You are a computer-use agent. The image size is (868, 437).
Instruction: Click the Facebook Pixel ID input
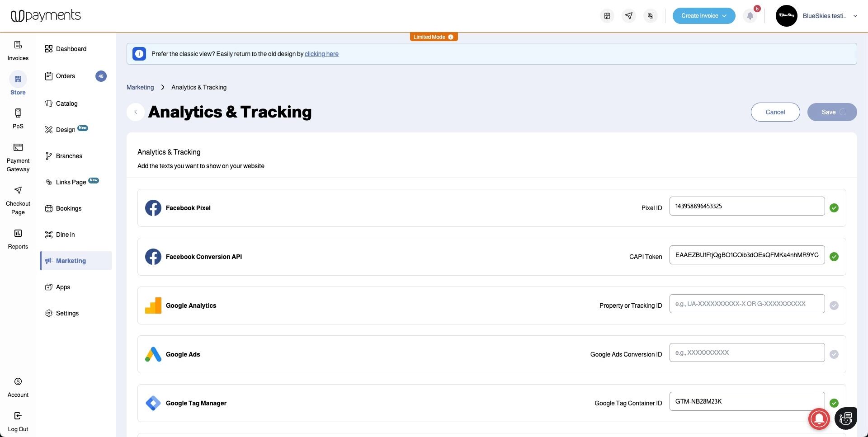pyautogui.click(x=747, y=206)
